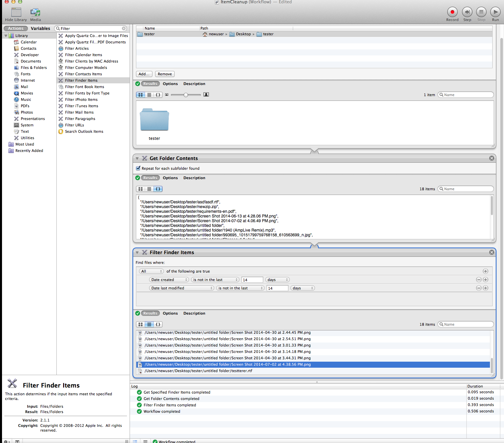The width and height of the screenshot is (504, 443).
Task: Click the small icon size end
Action: pyautogui.click(x=167, y=95)
